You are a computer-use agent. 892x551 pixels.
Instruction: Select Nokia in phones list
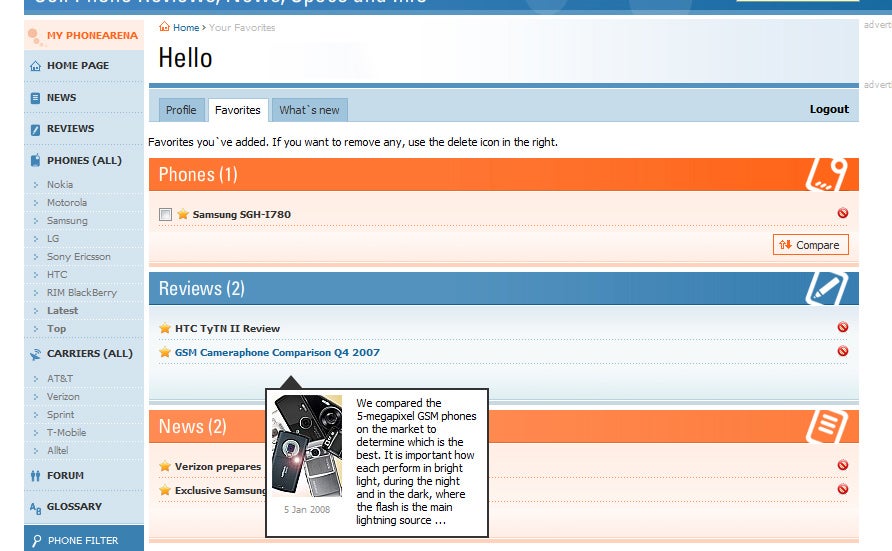pos(60,184)
